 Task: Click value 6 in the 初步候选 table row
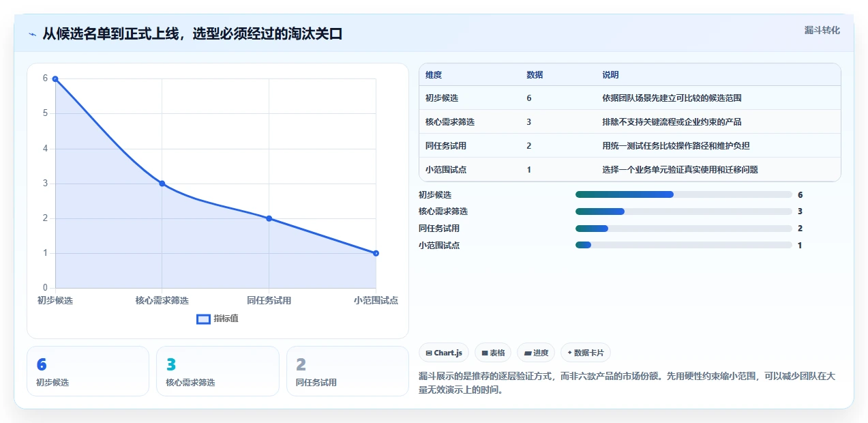coord(529,98)
